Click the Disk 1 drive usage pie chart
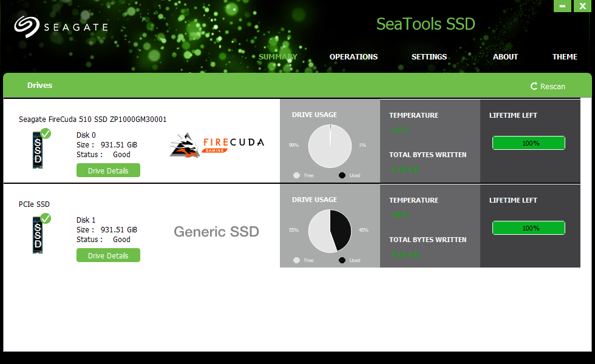This screenshot has height=364, width=595. point(330,231)
